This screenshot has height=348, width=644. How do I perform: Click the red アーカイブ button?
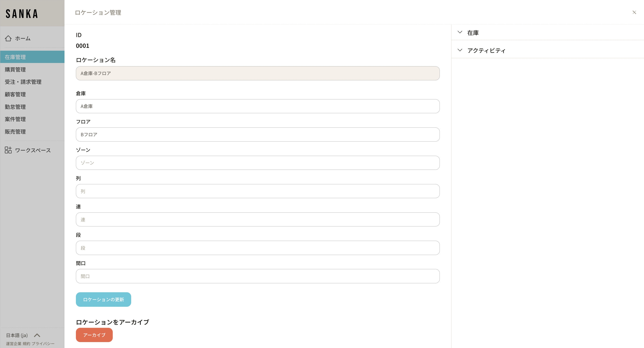click(94, 335)
